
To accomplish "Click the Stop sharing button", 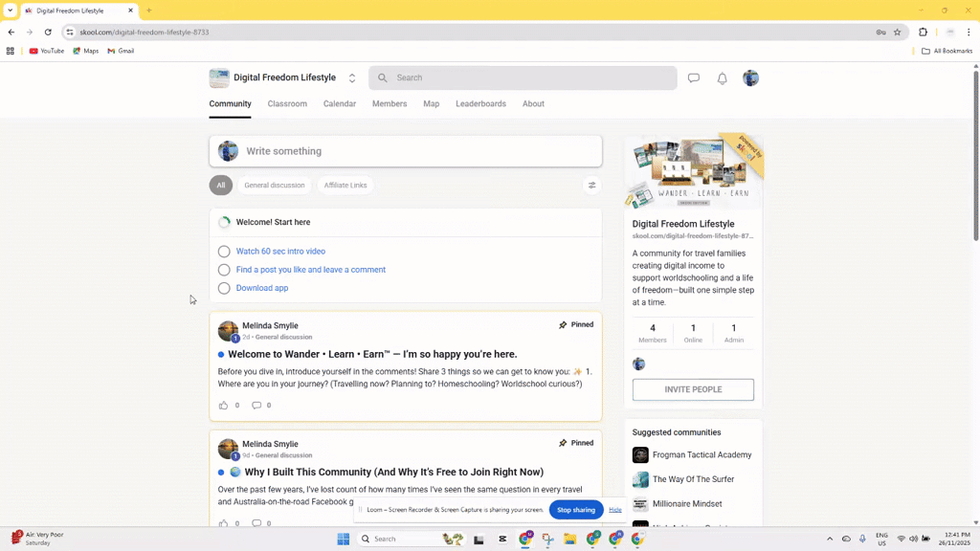I will point(575,510).
